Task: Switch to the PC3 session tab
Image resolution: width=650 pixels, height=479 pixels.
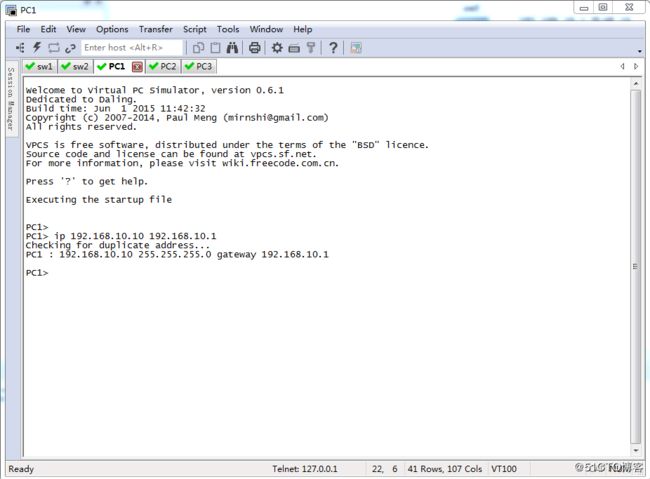Action: tap(199, 66)
